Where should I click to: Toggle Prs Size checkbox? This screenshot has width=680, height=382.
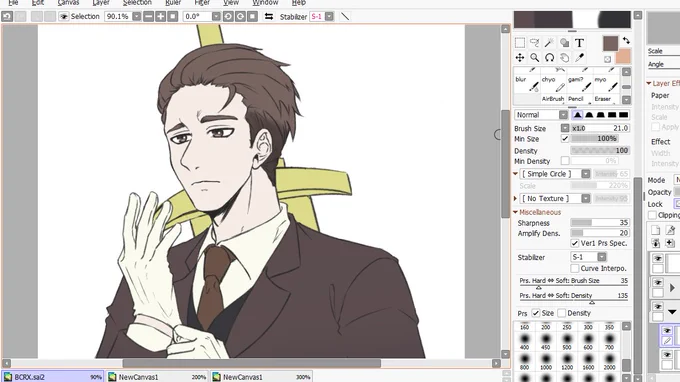click(536, 313)
